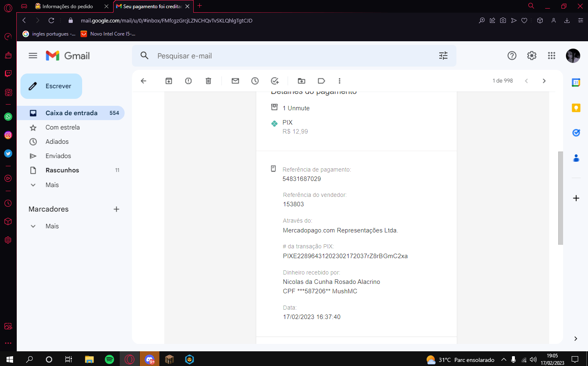Click the email page scrollbar
The width and height of the screenshot is (588, 366).
pyautogui.click(x=561, y=198)
